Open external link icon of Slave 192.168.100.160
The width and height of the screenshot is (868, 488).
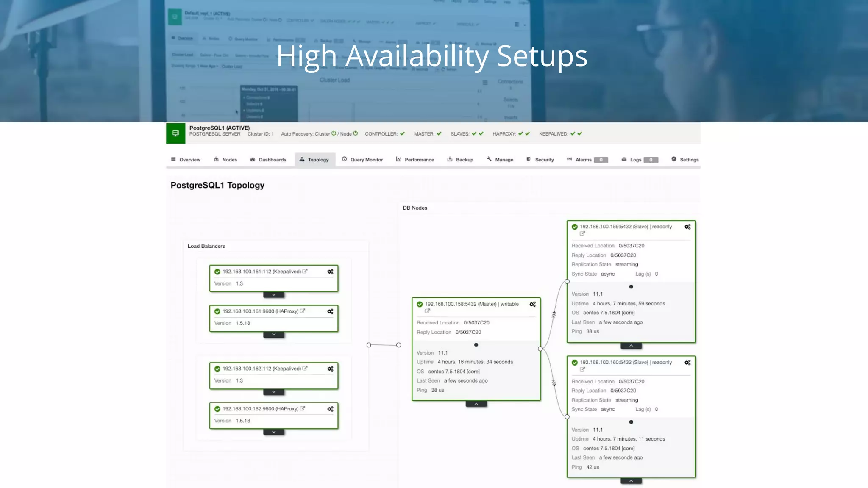[582, 369]
